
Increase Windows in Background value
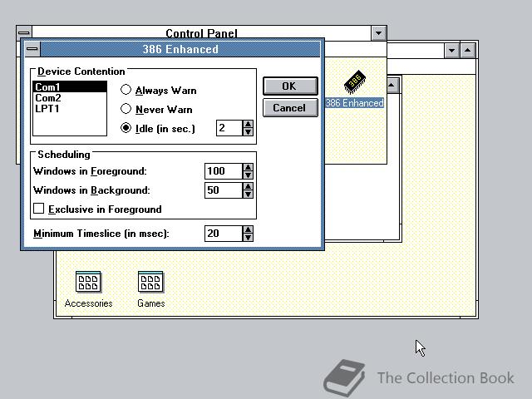pyautogui.click(x=248, y=186)
